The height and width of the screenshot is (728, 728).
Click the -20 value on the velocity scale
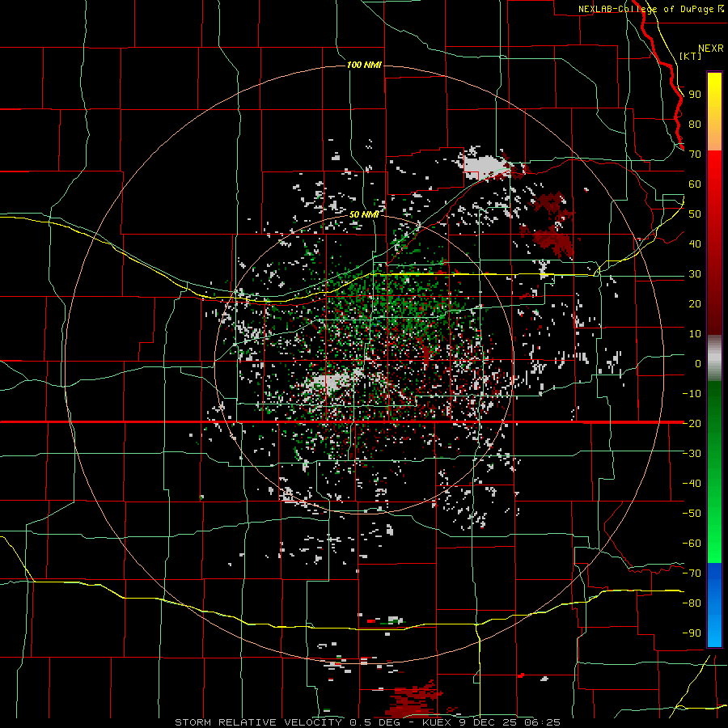[x=692, y=424]
